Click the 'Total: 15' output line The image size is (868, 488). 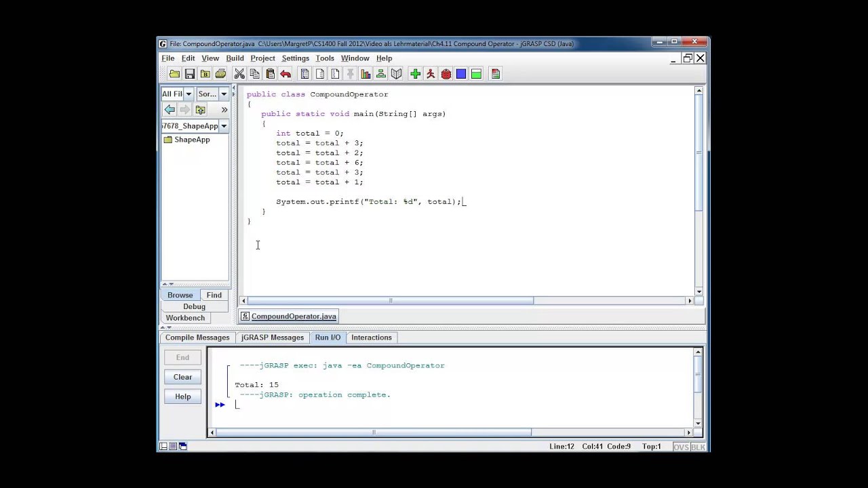pos(256,385)
